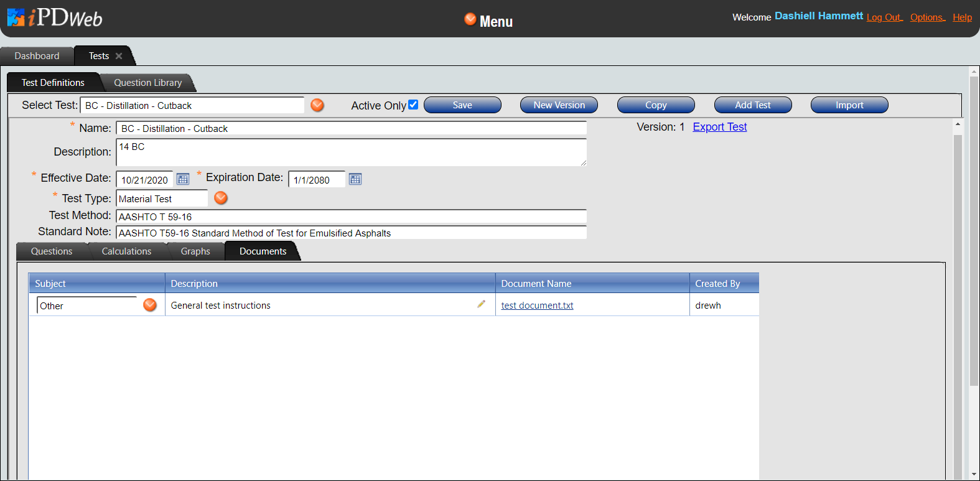Screen dimensions: 980x481
Task: Open the Expiration Date calendar picker
Action: coord(355,179)
